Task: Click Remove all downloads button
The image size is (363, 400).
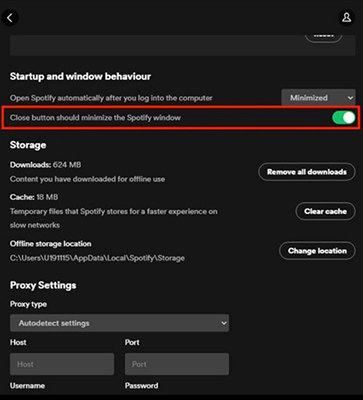Action: 307,172
